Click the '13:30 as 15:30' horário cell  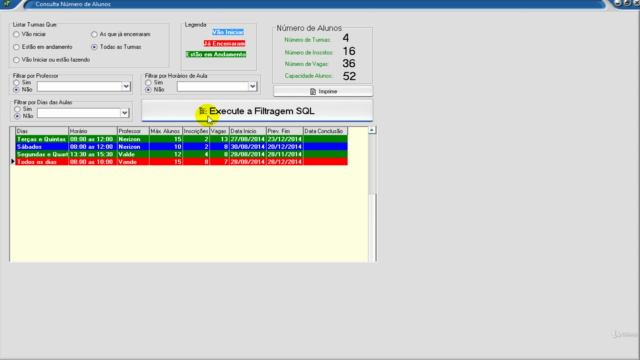tap(93, 154)
